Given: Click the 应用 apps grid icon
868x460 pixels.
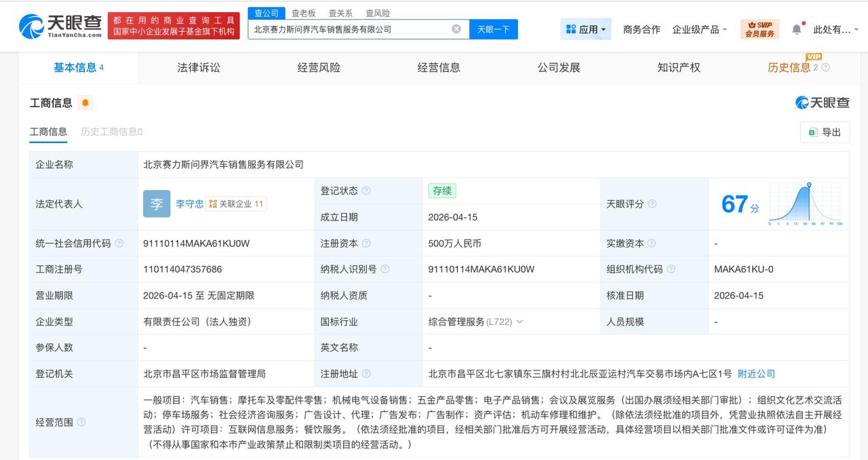Looking at the screenshot, I should [x=570, y=28].
